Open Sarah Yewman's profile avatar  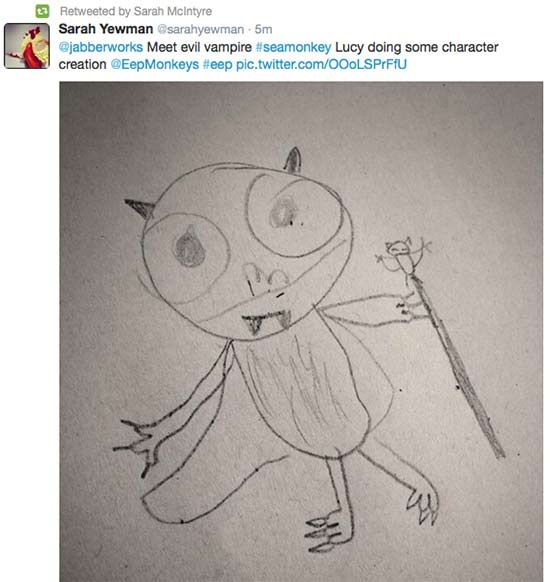click(27, 46)
